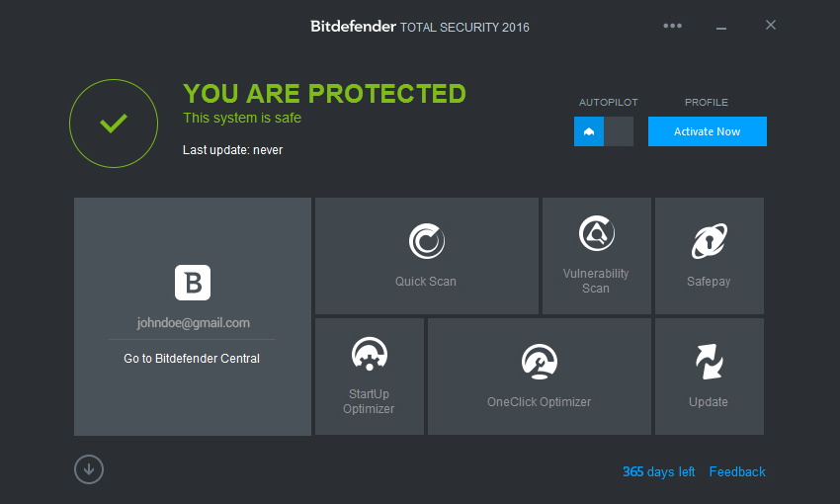Click the grey off-side of Autopilot switch
The width and height of the screenshot is (840, 504).
pos(619,131)
